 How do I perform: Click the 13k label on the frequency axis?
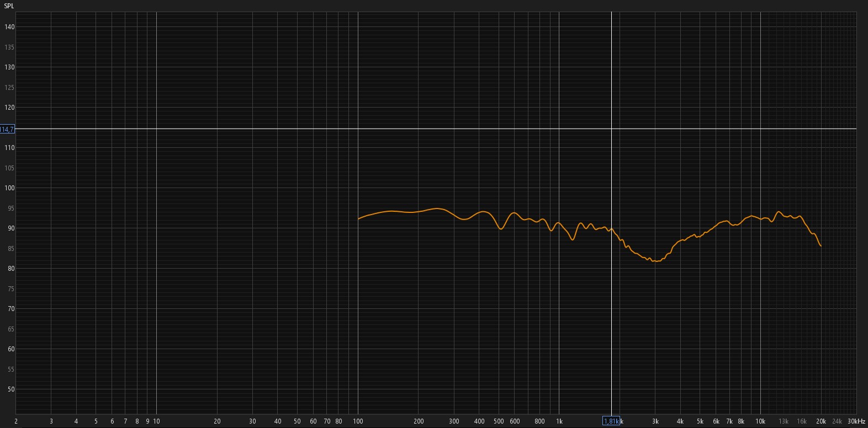[784, 421]
